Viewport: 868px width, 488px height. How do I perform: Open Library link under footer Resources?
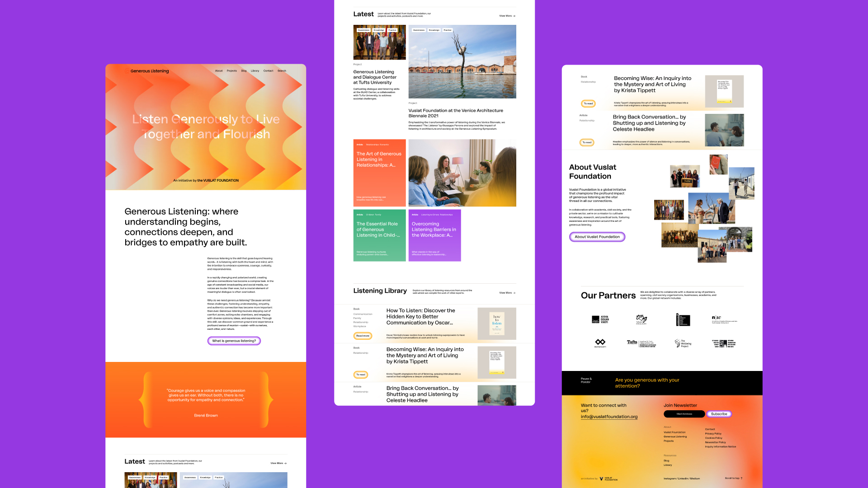pyautogui.click(x=668, y=465)
